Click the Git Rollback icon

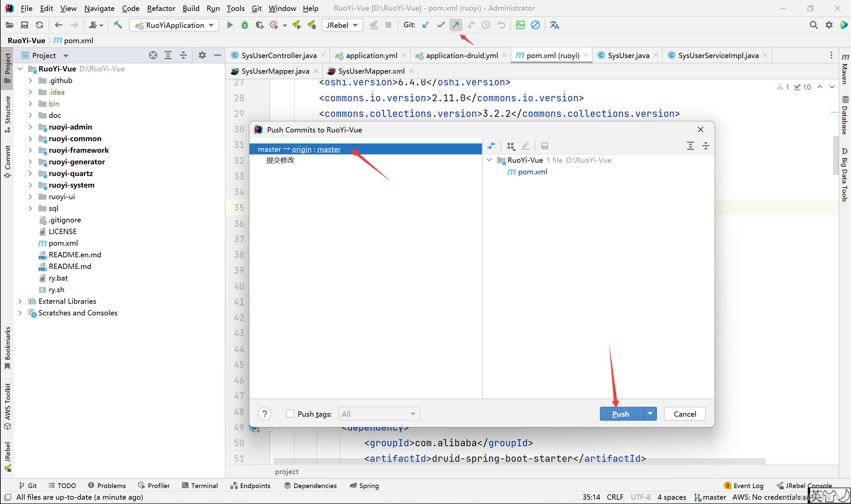501,25
